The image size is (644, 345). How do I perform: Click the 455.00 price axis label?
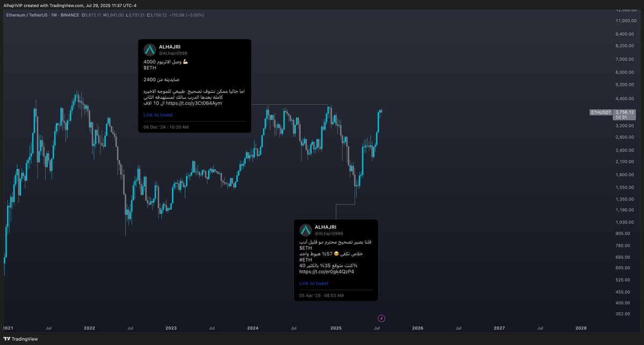tap(623, 292)
